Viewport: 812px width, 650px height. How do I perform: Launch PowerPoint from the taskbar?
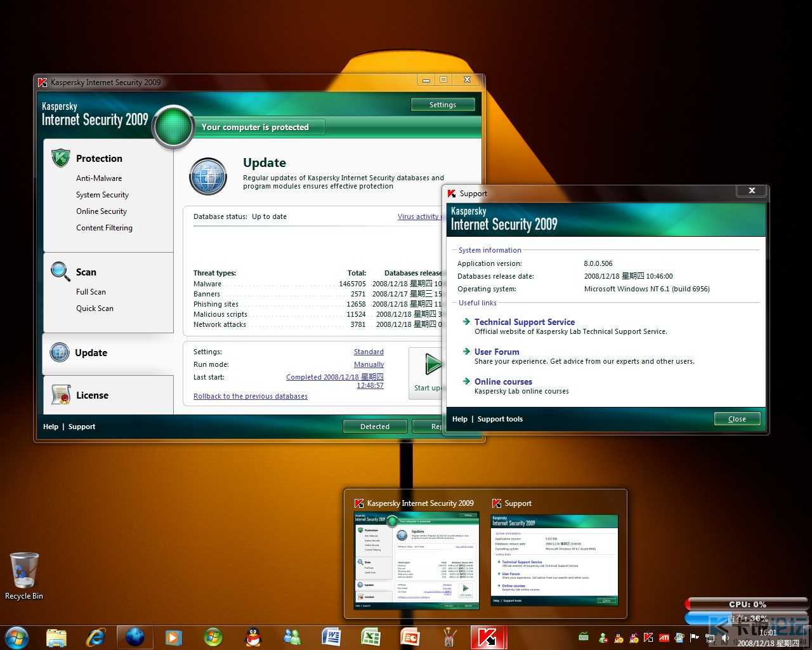(x=410, y=637)
